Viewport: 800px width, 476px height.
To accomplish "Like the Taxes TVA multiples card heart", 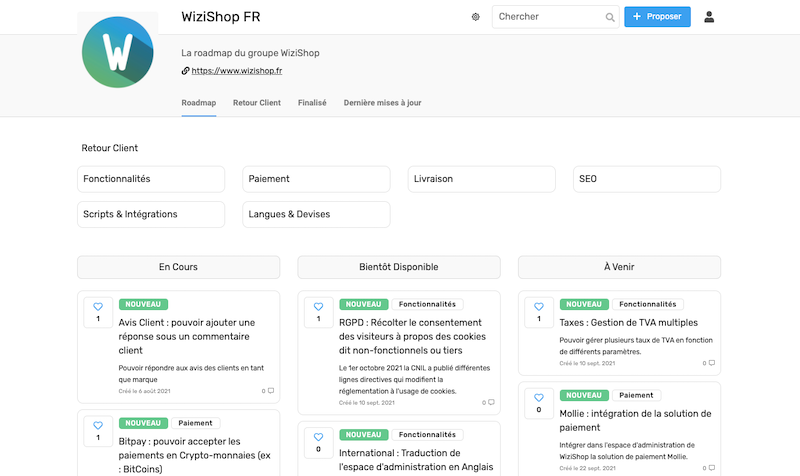I will (539, 307).
